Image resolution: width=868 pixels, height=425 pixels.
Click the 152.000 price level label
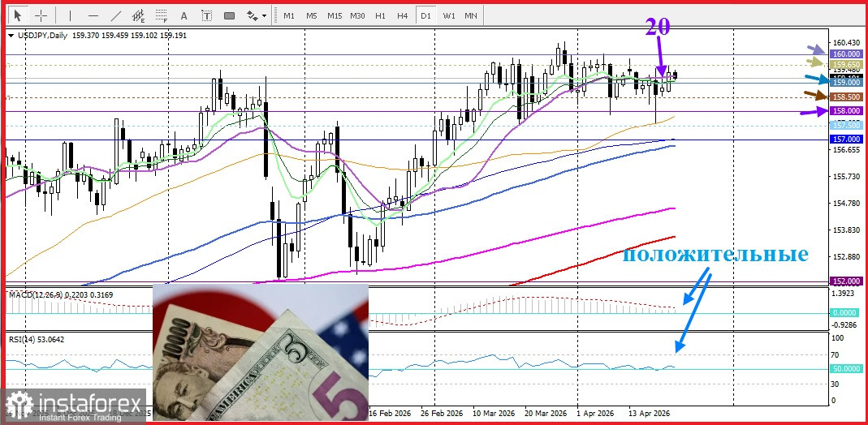(x=847, y=281)
